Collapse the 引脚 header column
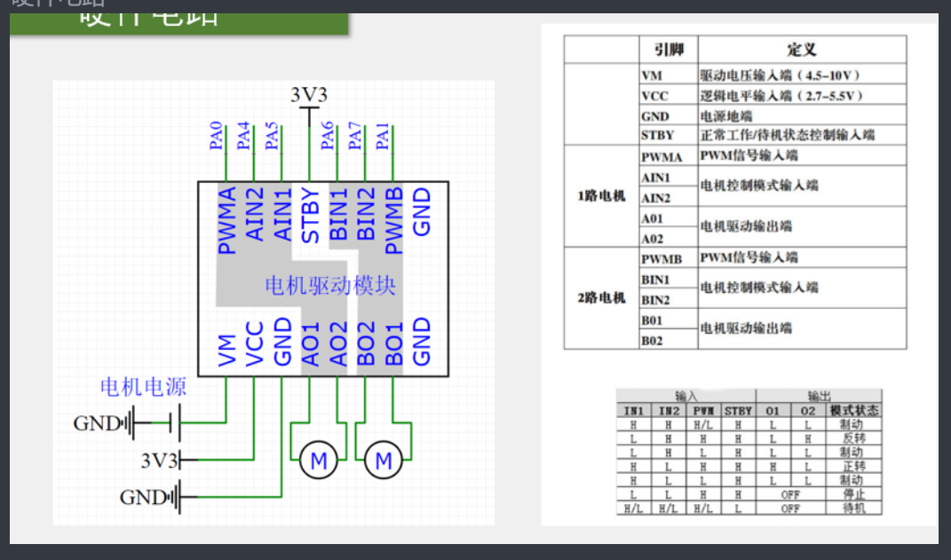Screen dimensions: 951x560 coord(667,49)
